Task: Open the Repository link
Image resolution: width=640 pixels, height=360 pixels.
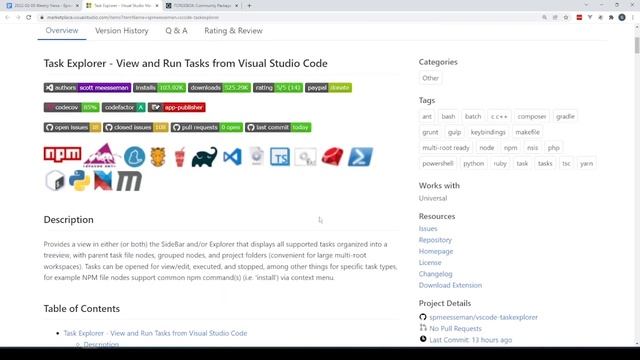Action: (435, 240)
